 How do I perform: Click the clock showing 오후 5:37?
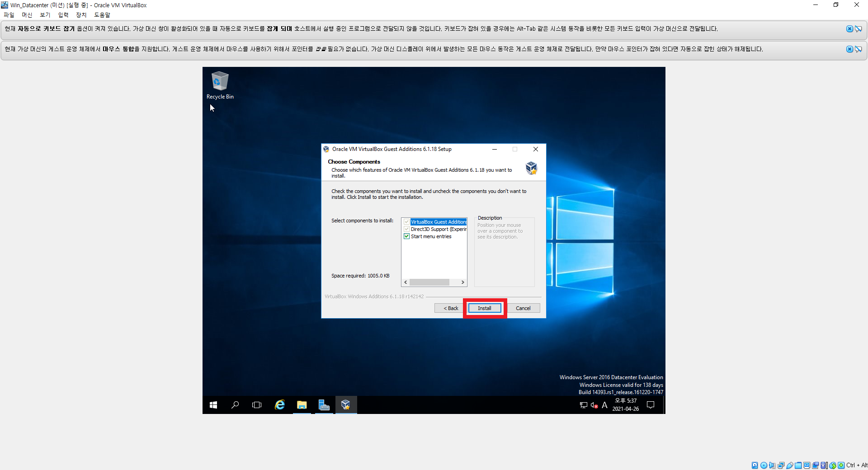coord(626,405)
